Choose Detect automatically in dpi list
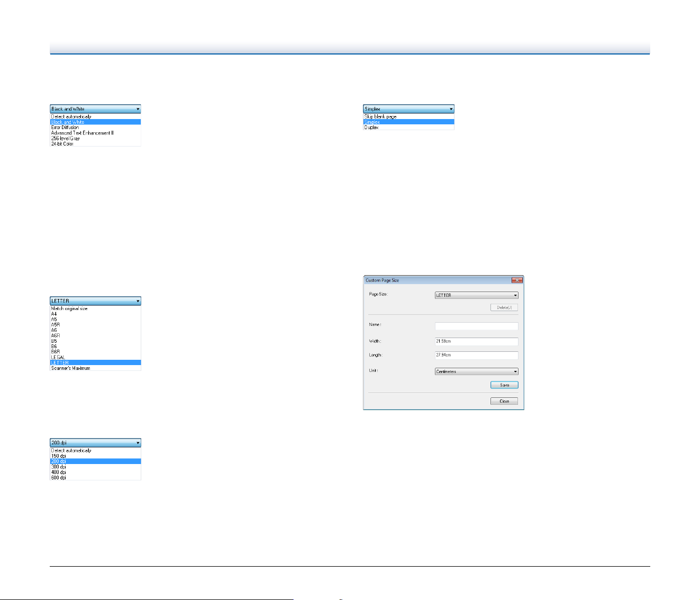The image size is (700, 600). (95, 450)
